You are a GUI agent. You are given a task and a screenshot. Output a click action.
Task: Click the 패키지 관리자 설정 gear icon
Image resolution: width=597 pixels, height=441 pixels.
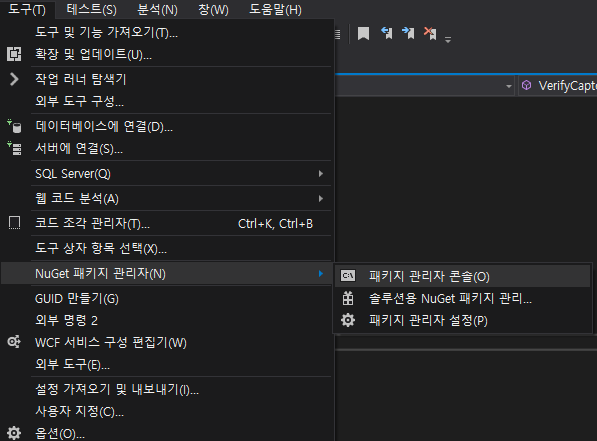coord(348,320)
